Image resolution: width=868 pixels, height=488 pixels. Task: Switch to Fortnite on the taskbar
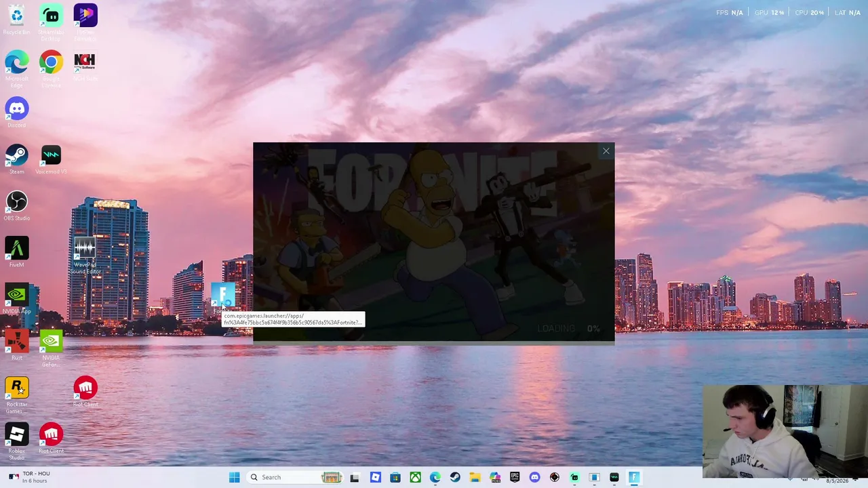(634, 477)
